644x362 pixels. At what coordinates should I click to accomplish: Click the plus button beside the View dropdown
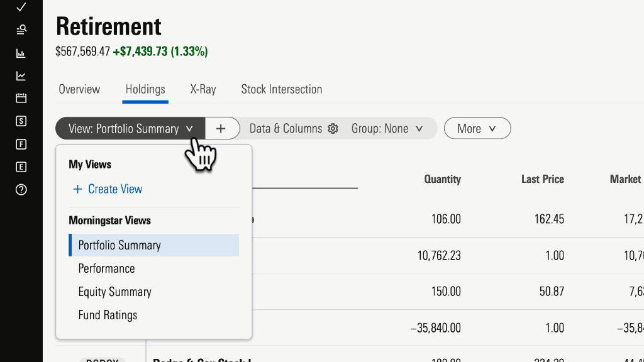(x=221, y=128)
